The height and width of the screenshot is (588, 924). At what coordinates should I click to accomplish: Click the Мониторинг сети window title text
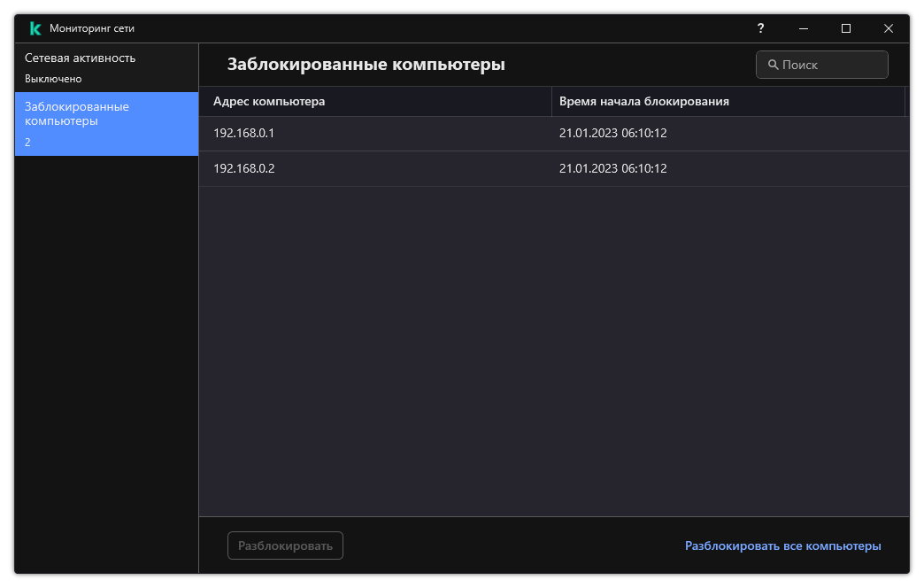click(x=92, y=28)
